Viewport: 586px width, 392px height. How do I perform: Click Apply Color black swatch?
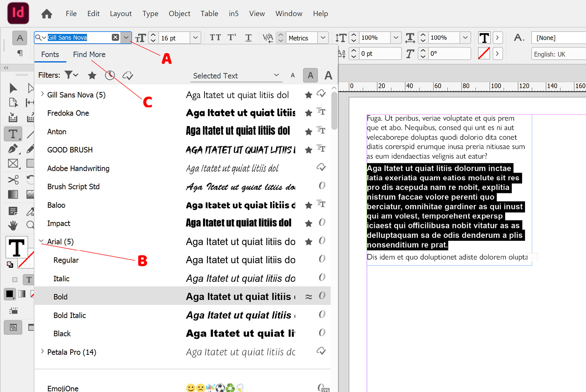[10, 294]
